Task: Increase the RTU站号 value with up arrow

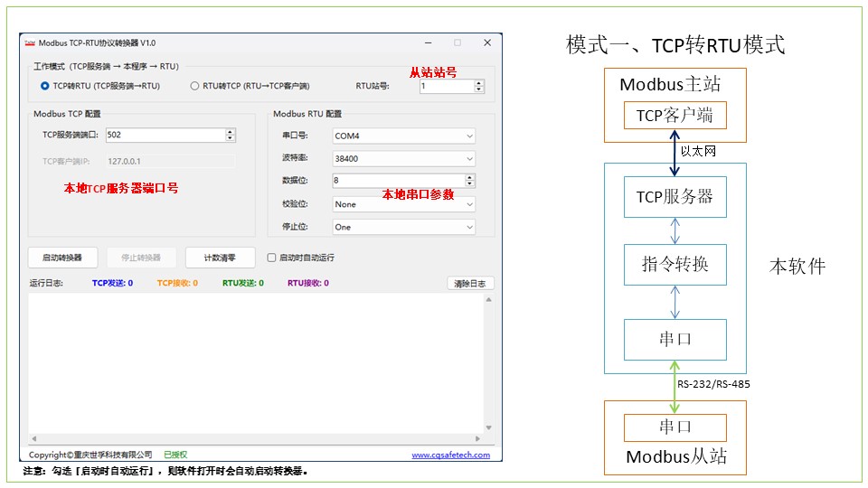Action: pos(479,83)
